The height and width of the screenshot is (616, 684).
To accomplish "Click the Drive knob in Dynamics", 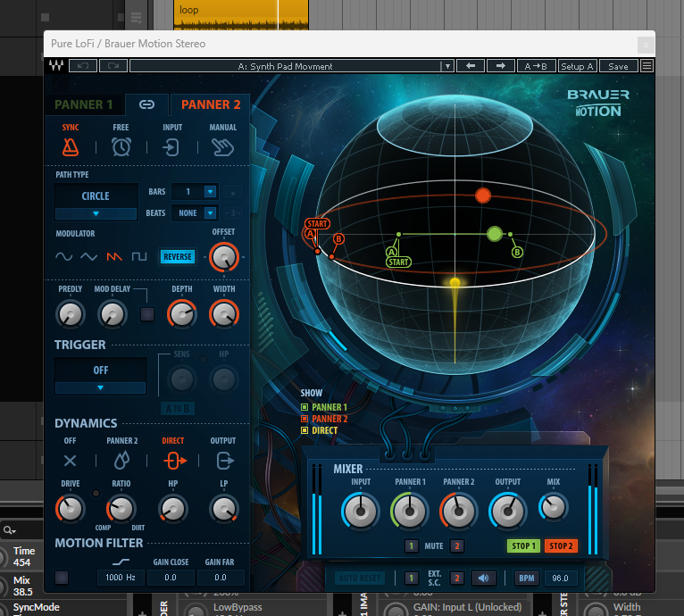I will click(x=70, y=509).
